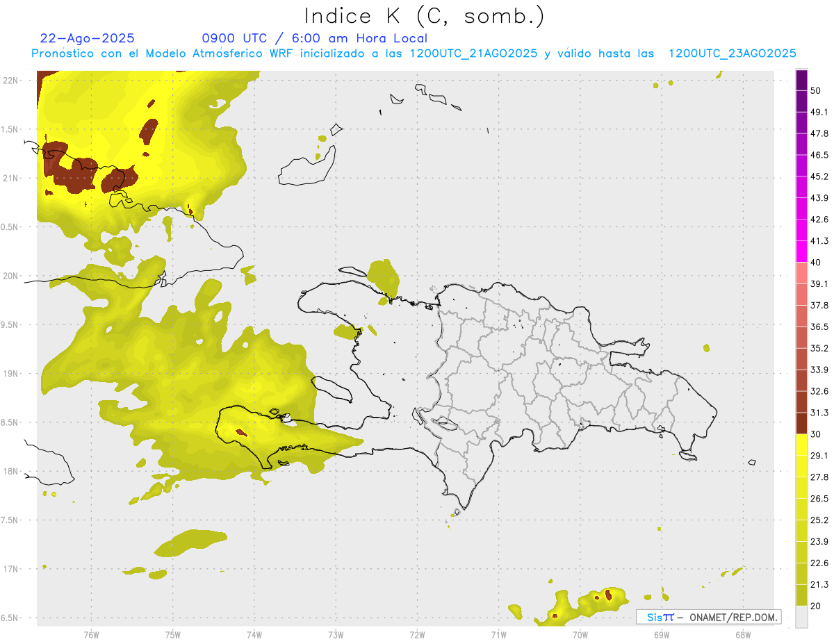Click the latitude axis label "20N"

click(12, 276)
